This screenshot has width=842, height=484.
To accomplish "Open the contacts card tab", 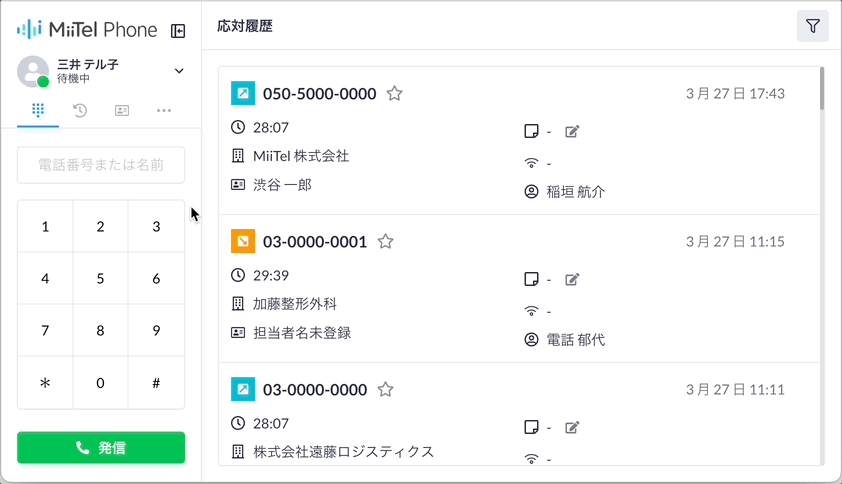I will tap(122, 111).
